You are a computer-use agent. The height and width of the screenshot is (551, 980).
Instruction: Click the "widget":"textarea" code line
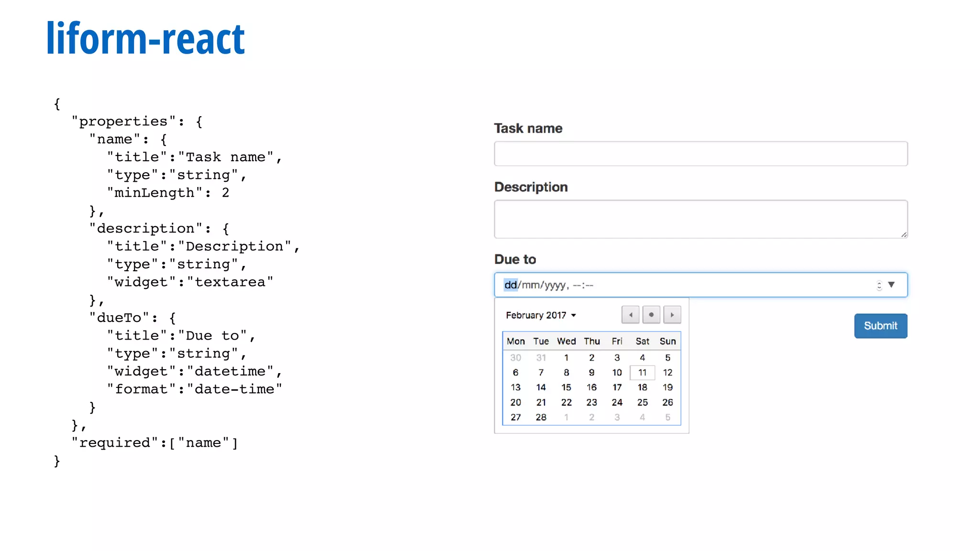click(190, 282)
